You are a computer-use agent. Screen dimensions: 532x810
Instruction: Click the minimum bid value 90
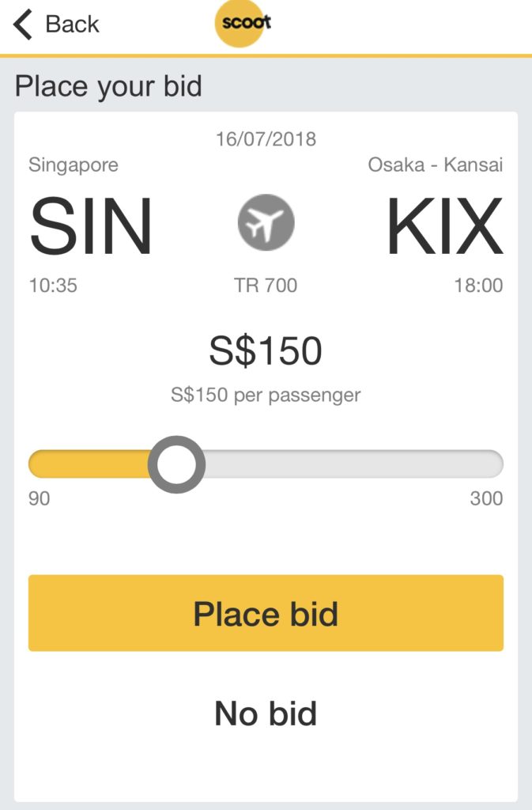40,499
